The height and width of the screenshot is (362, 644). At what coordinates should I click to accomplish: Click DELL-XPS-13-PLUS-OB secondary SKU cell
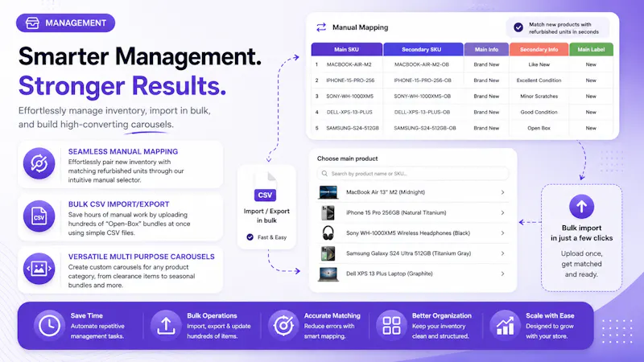tap(422, 112)
